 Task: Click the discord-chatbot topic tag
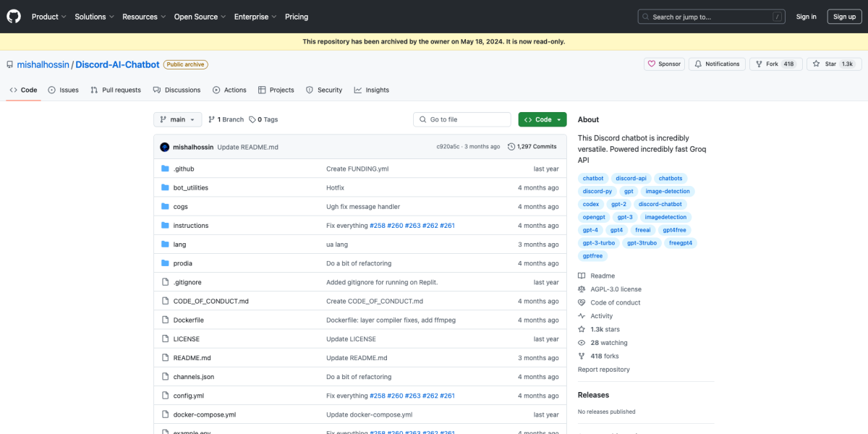pyautogui.click(x=660, y=204)
